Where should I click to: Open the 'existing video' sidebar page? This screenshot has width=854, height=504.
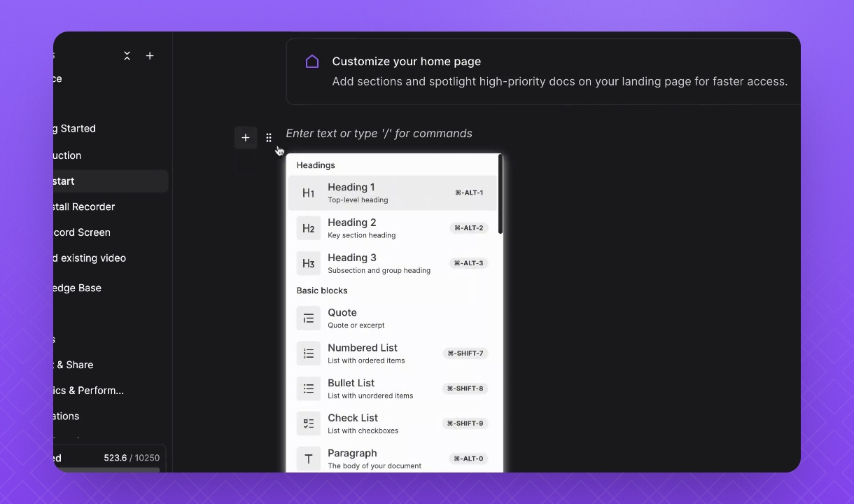pos(90,258)
